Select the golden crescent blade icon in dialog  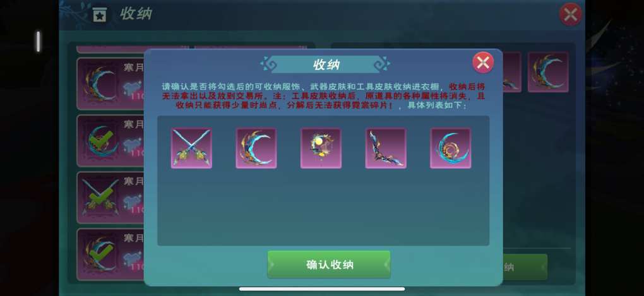point(256,148)
